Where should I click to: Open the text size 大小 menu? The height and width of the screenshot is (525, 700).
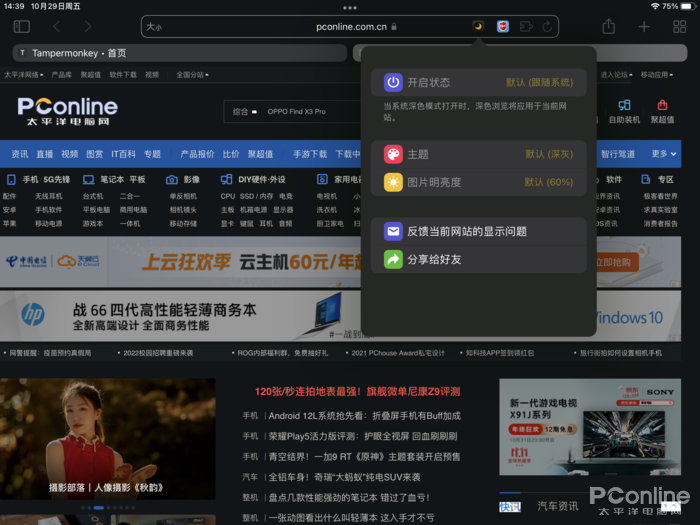click(x=154, y=27)
